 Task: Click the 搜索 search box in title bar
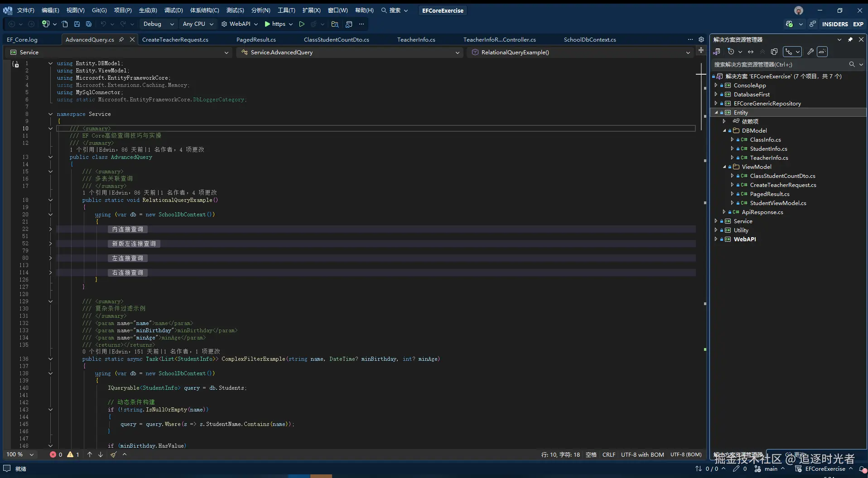395,10
